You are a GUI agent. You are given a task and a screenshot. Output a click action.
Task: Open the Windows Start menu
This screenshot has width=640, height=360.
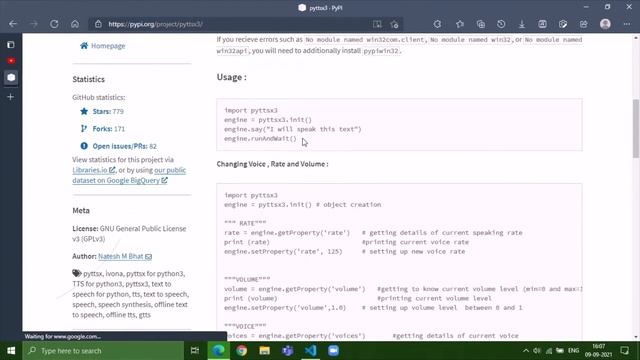tap(11, 351)
